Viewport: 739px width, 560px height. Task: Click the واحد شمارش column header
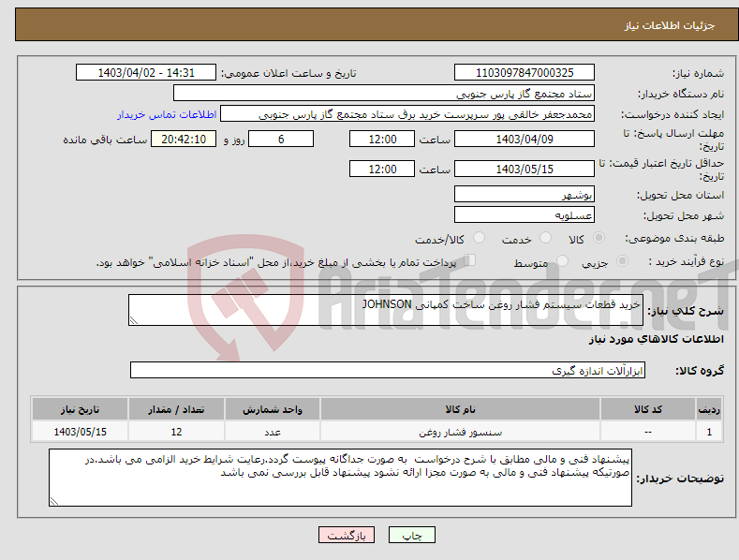pos(273,409)
